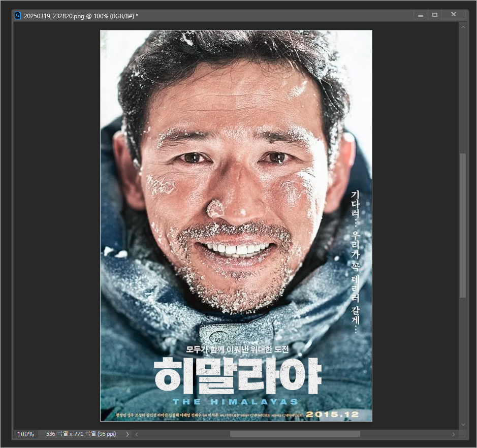Click the horizontal scrollbar thumb
Screen dimensions: 477x448
pos(295,434)
